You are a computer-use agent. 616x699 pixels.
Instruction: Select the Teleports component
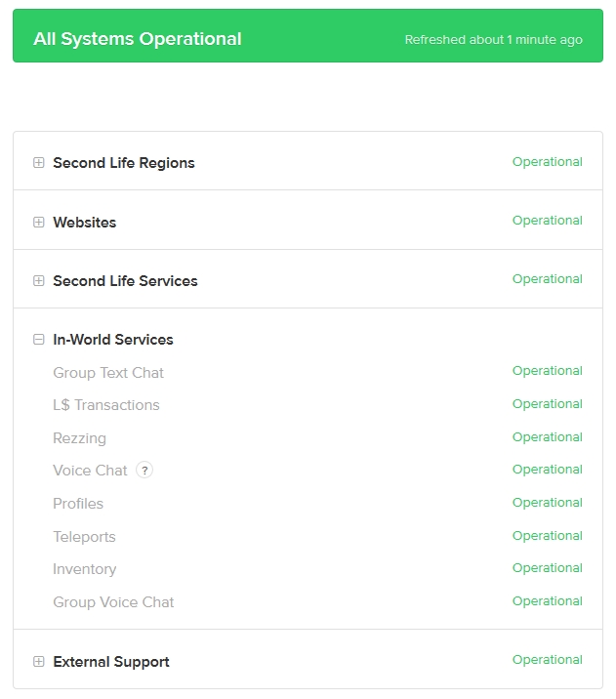(x=84, y=537)
